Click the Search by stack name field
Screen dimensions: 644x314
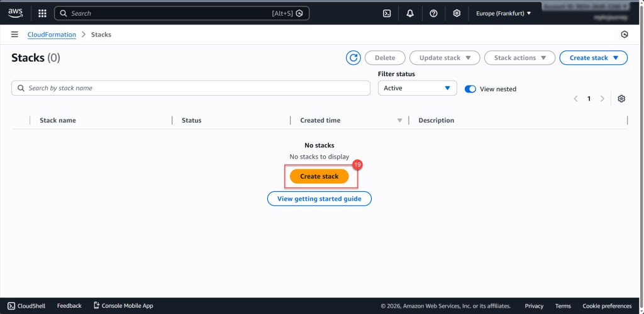click(191, 88)
